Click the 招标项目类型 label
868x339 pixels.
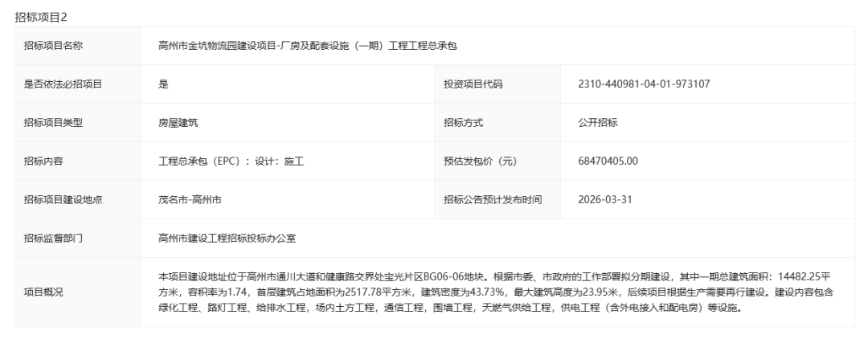pos(53,123)
